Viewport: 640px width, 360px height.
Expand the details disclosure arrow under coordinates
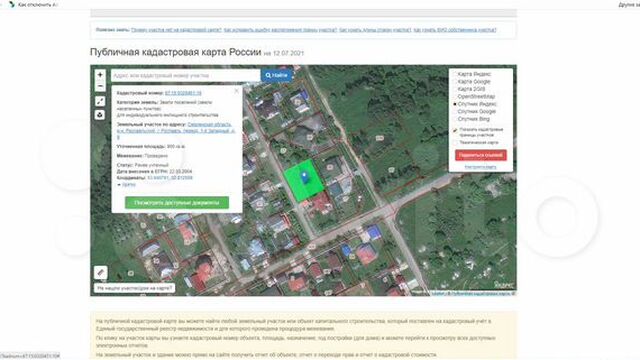[126, 184]
